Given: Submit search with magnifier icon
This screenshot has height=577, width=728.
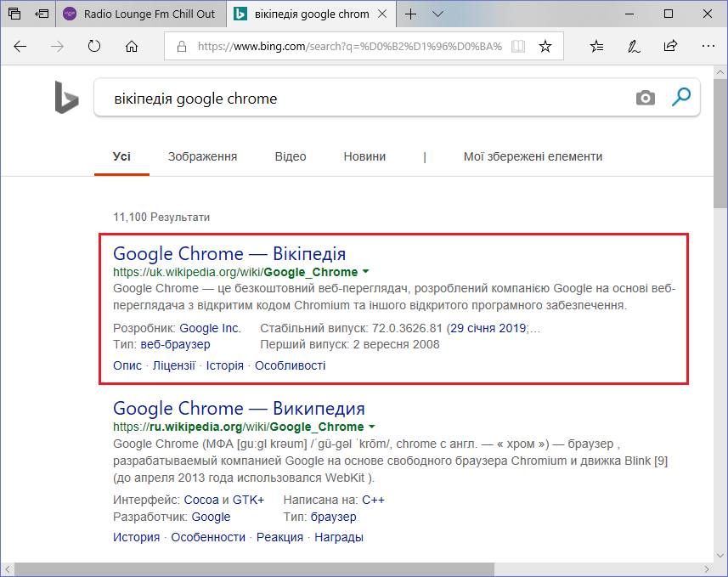Looking at the screenshot, I should click(x=681, y=97).
